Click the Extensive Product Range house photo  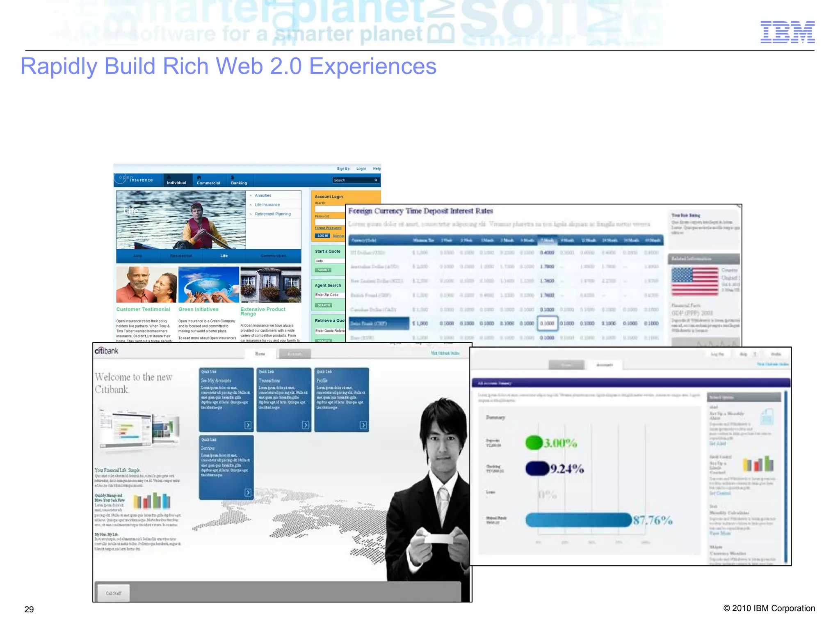[271, 285]
